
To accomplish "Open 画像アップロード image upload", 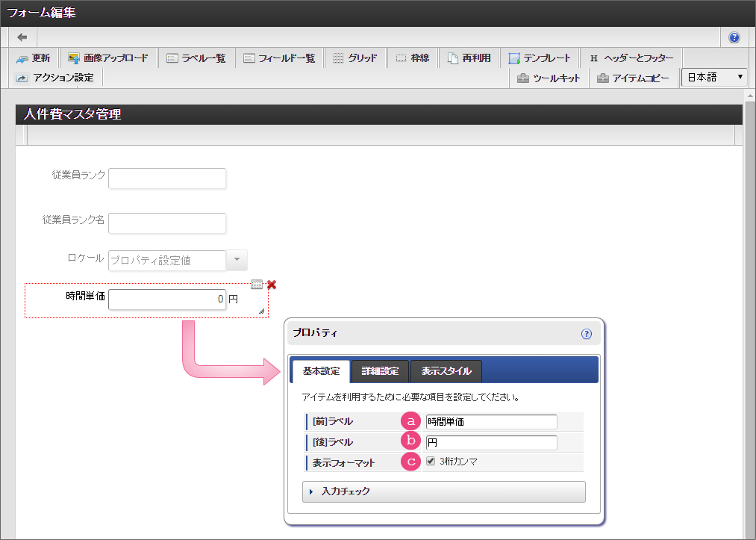I will coord(108,58).
